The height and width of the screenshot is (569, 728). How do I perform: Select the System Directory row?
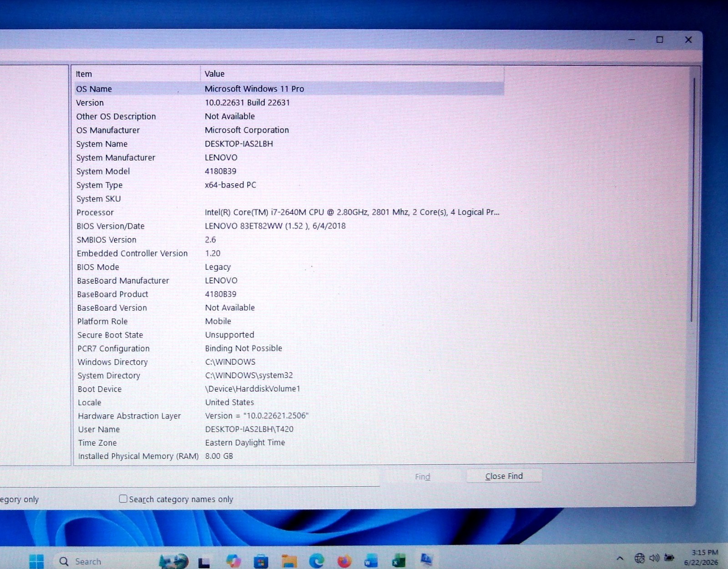(289, 375)
